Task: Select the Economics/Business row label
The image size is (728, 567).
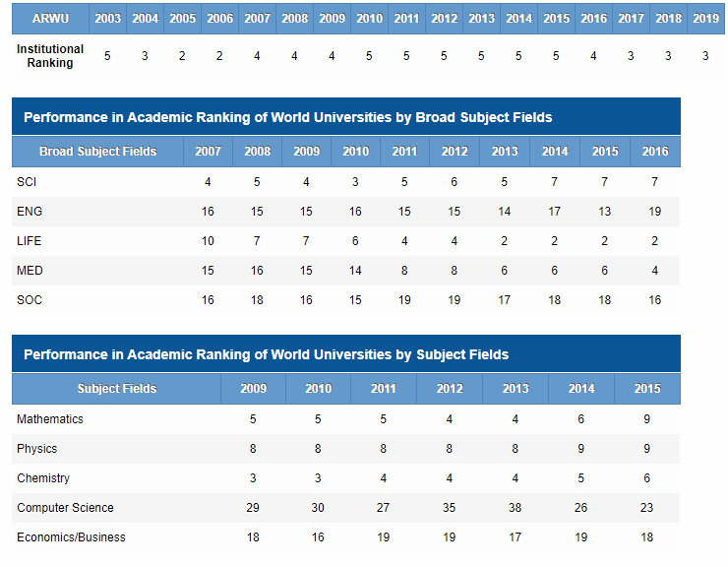Action: [x=71, y=537]
